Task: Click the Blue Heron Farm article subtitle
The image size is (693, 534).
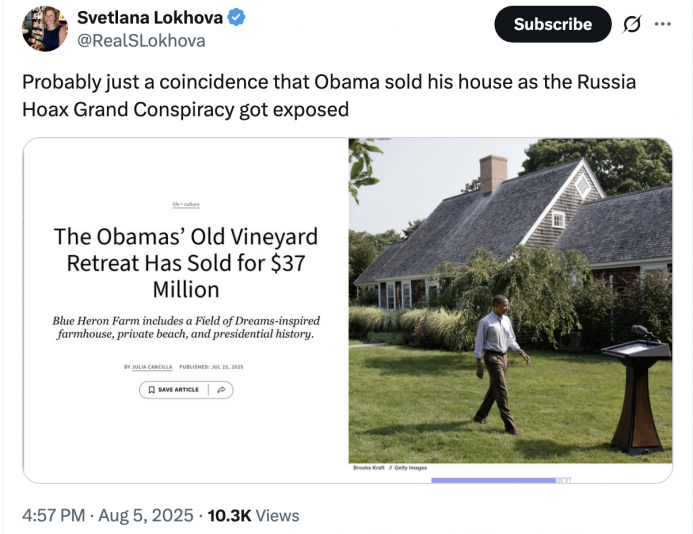Action: pyautogui.click(x=186, y=326)
